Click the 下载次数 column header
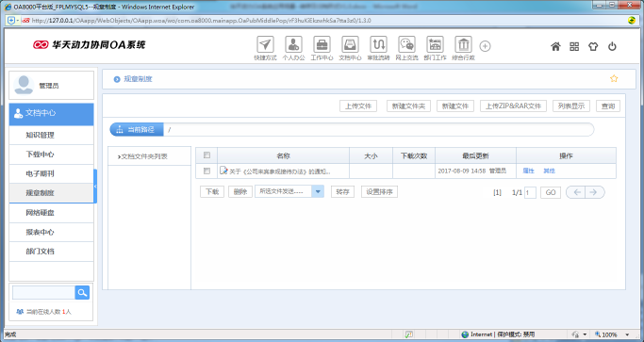644x342 pixels. coord(414,156)
